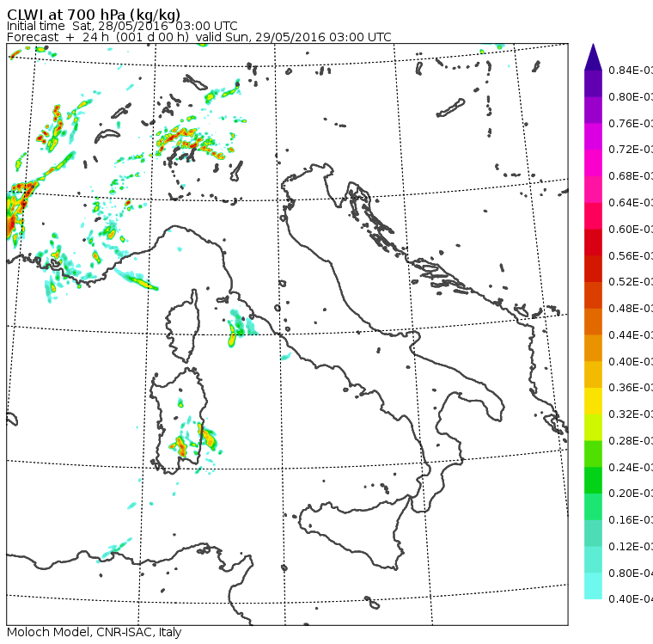
Task: Click the colorbar label 0.64E-03
Action: (x=631, y=203)
